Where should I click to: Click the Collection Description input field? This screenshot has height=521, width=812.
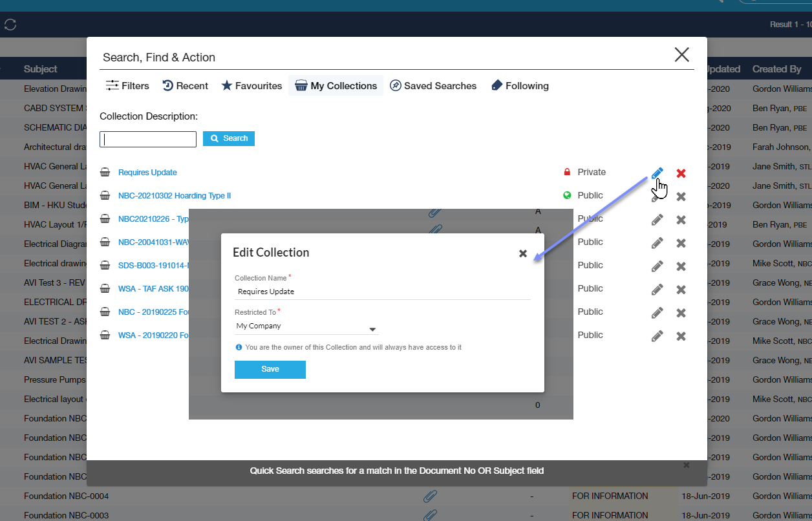[148, 139]
